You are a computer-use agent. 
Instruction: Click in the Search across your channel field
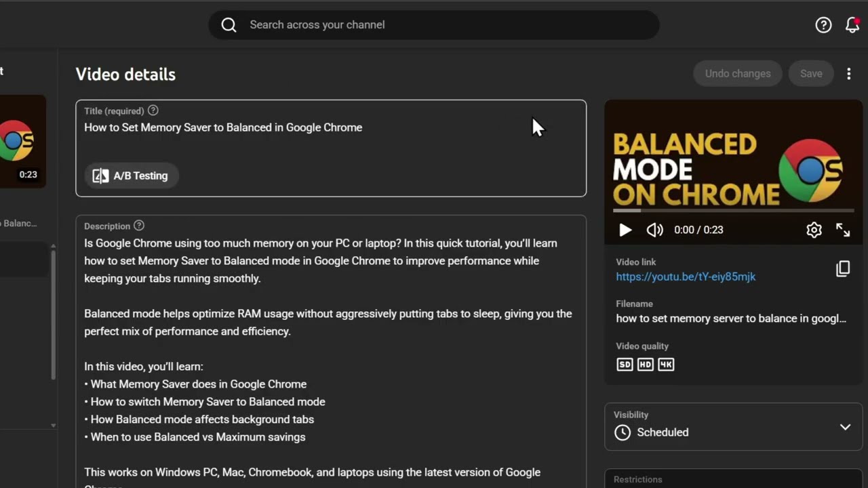434,25
